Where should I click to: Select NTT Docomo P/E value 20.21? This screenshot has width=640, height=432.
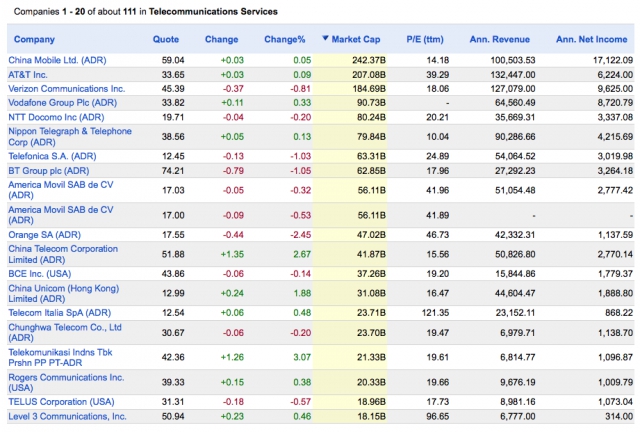(438, 118)
